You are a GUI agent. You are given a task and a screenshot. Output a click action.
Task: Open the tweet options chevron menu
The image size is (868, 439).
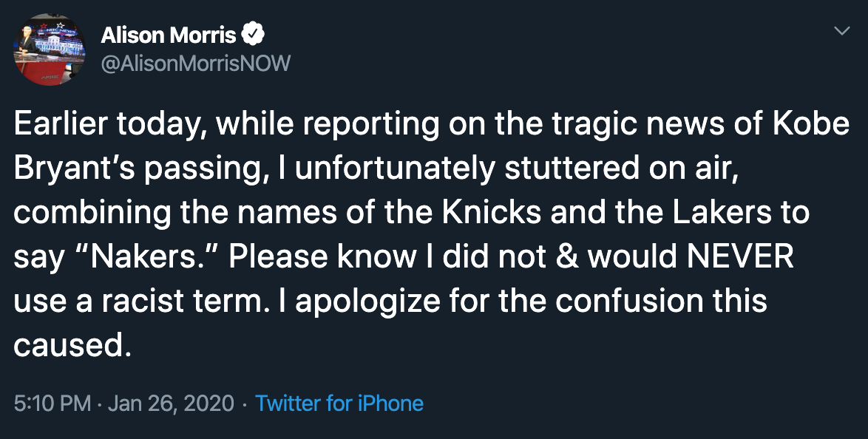pos(841,31)
